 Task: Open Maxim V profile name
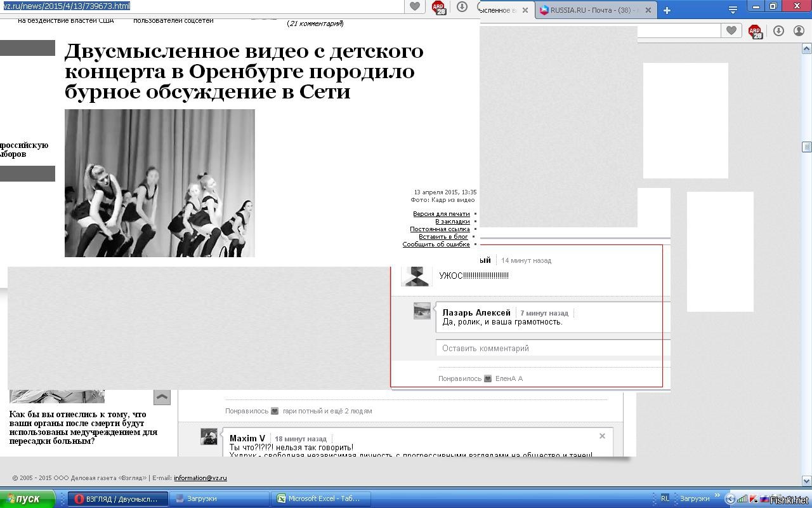(247, 438)
